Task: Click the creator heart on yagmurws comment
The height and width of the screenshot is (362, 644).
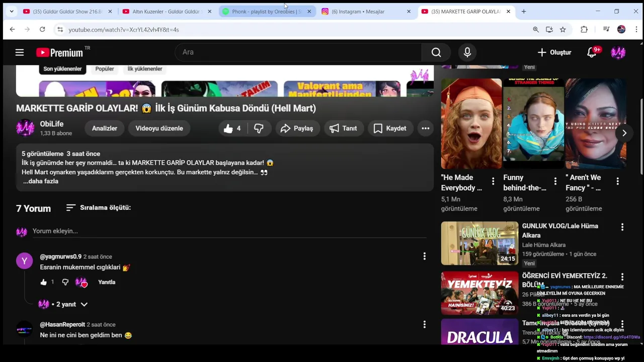Action: click(x=82, y=282)
